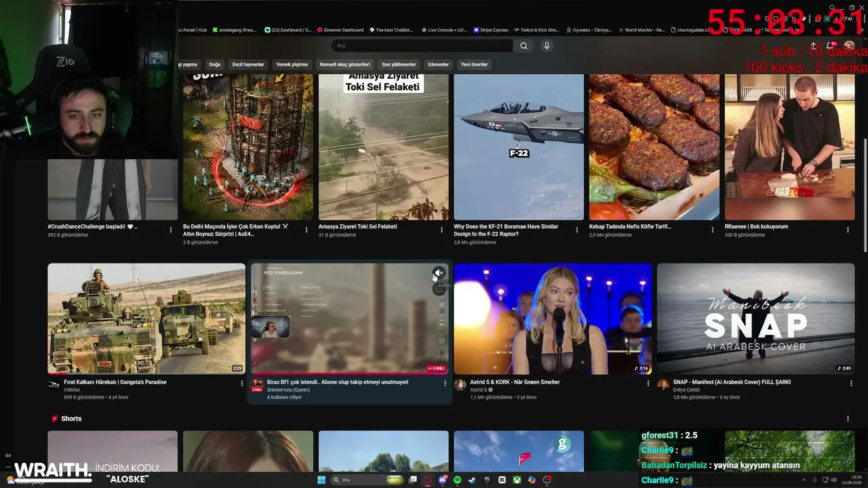868x488 pixels.
Task: Open more options for Bu Delhi Maçında short
Action: [306, 230]
